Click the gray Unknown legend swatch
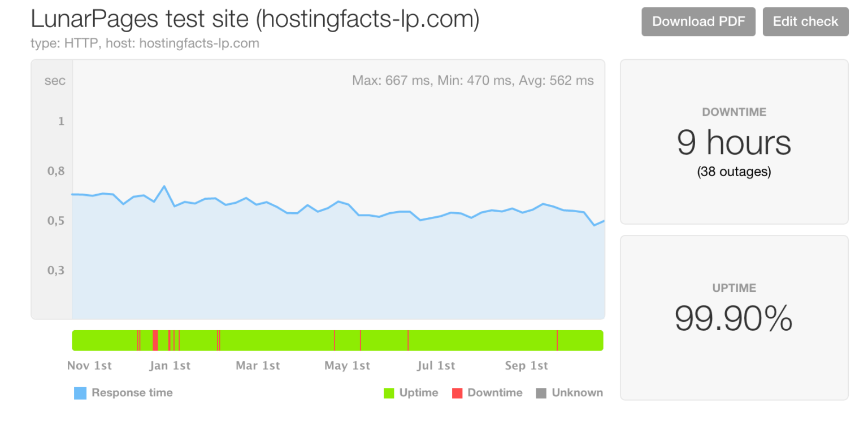Image resolution: width=868 pixels, height=429 pixels. 541,393
